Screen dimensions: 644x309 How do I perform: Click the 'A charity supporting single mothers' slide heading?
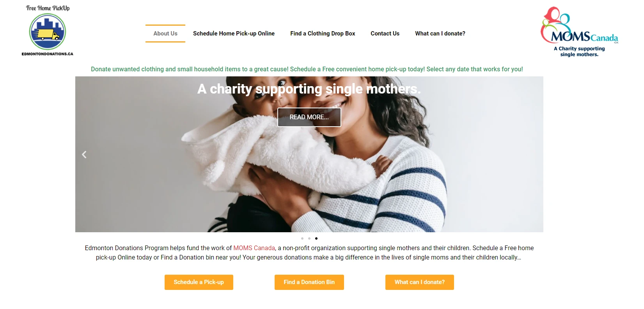click(x=309, y=89)
